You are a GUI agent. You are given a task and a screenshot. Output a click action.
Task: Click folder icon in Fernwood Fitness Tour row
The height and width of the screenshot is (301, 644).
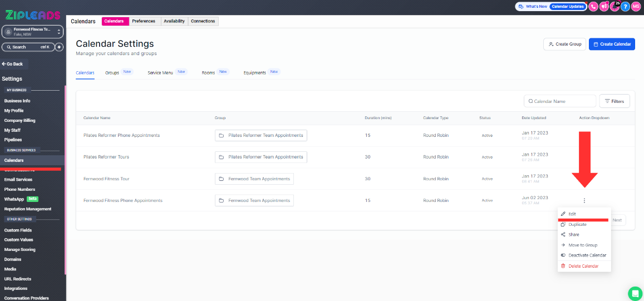tap(221, 179)
